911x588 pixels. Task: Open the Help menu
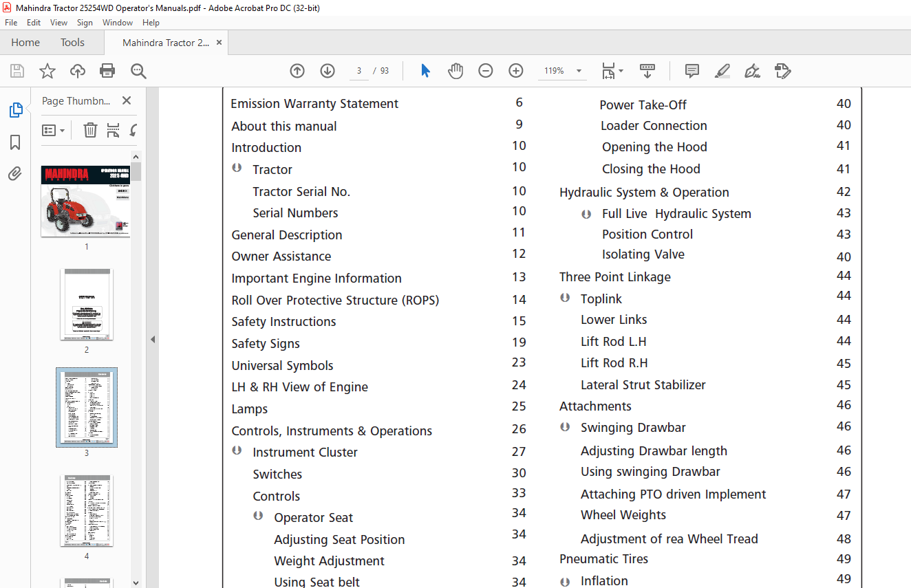click(151, 23)
